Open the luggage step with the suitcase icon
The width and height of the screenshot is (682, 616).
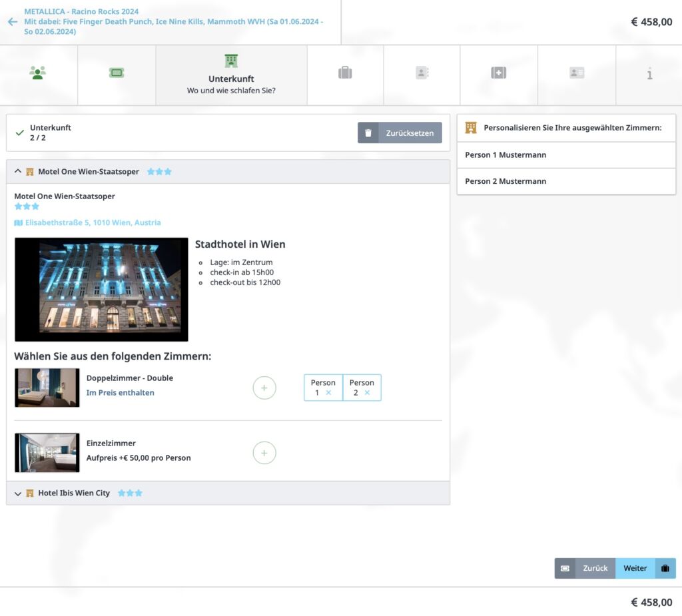[x=345, y=73]
